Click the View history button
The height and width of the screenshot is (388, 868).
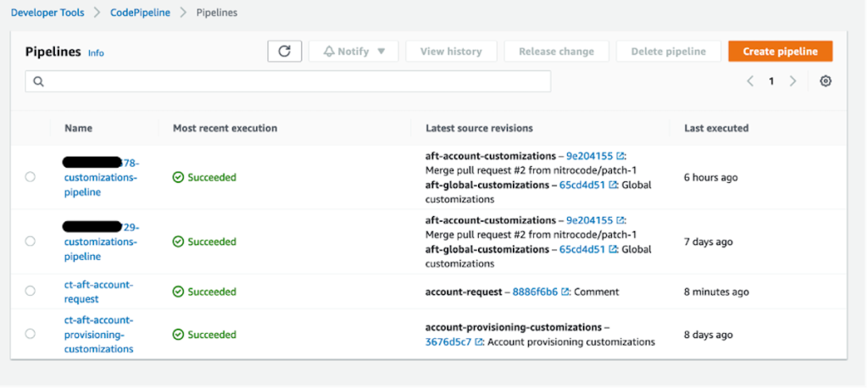click(451, 52)
